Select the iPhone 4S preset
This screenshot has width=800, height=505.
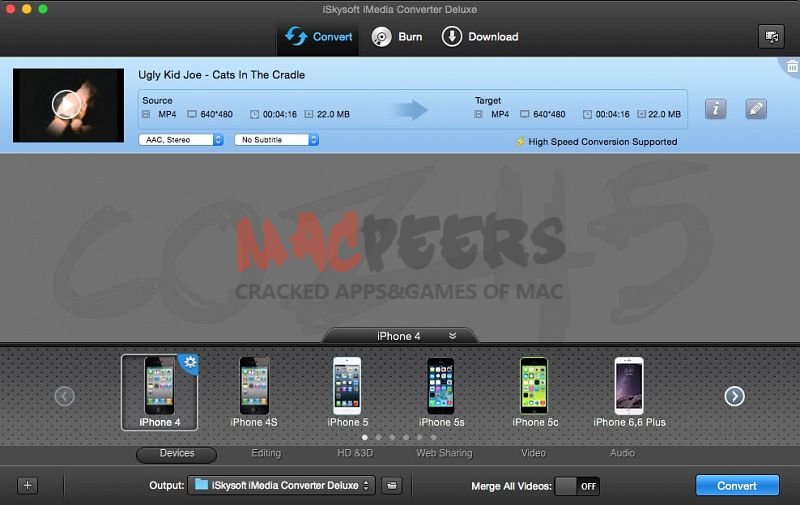pos(254,392)
